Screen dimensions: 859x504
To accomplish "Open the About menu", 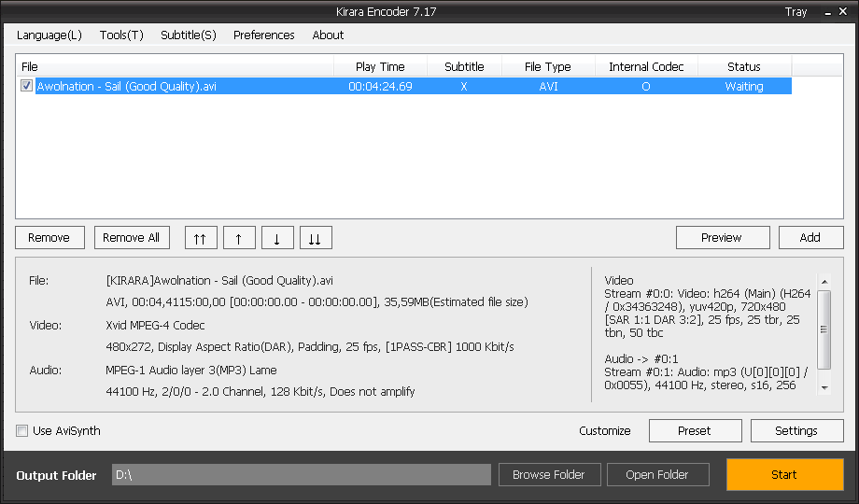I will pyautogui.click(x=328, y=35).
